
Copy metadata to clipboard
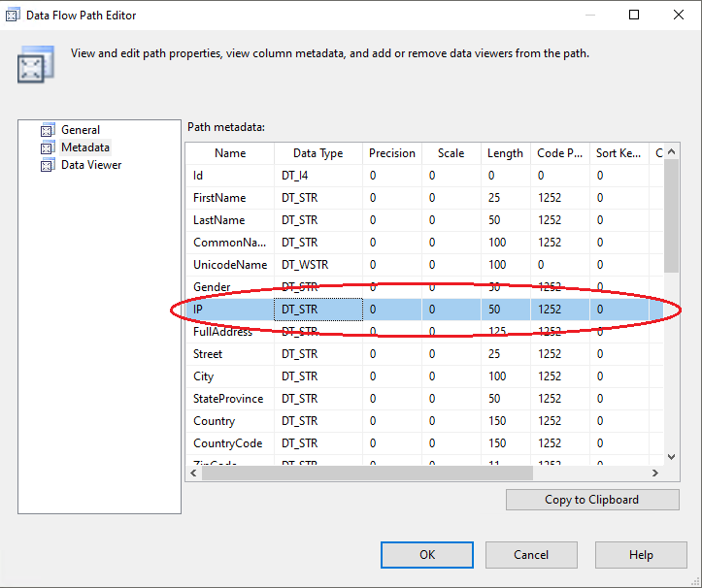click(x=591, y=500)
